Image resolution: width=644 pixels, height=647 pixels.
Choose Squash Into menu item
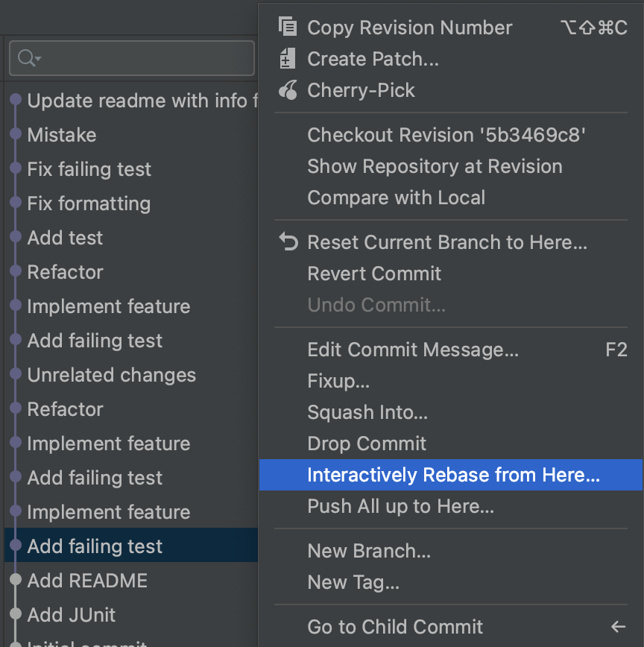coord(367,412)
